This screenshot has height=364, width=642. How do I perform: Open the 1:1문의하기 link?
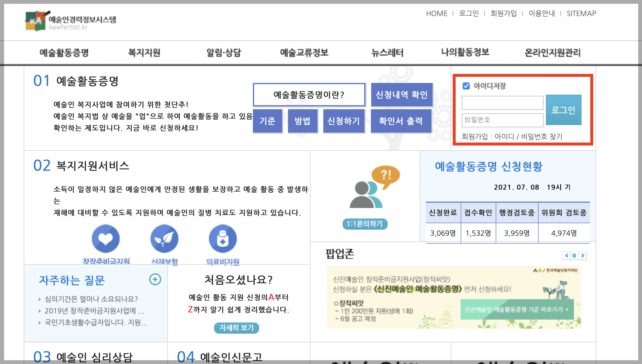coord(365,224)
